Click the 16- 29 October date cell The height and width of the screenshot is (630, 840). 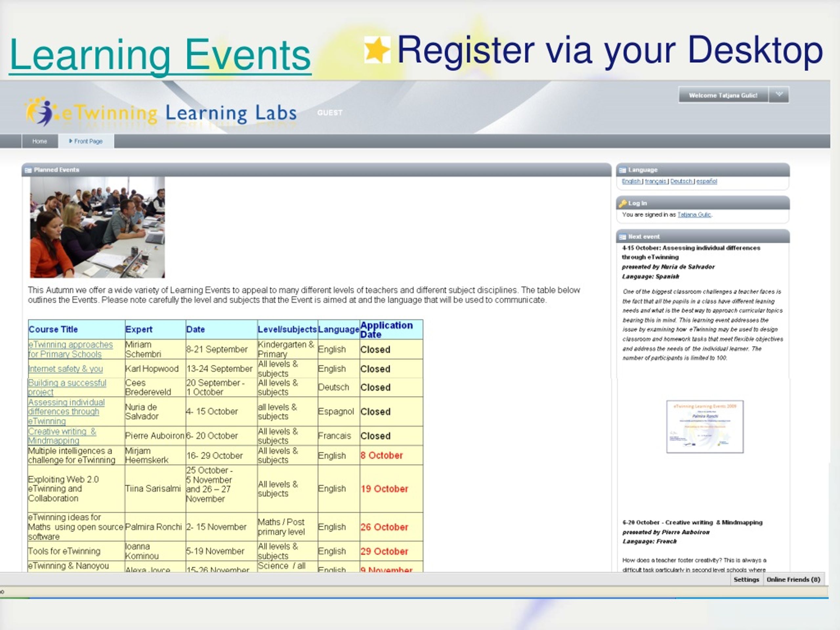tap(221, 455)
